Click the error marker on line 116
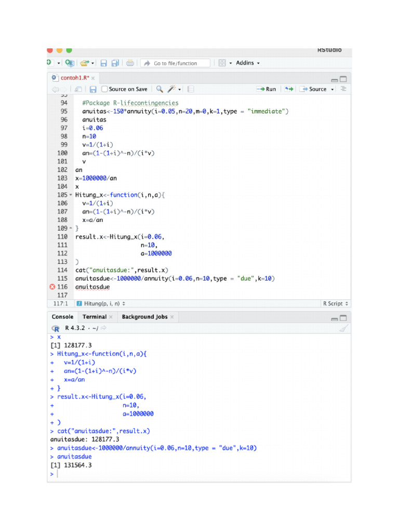Image resolution: width=399 pixels, height=532 pixels. click(52, 287)
